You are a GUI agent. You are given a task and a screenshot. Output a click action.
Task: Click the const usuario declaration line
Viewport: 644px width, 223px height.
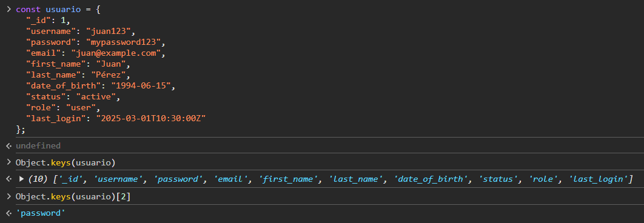(x=58, y=10)
